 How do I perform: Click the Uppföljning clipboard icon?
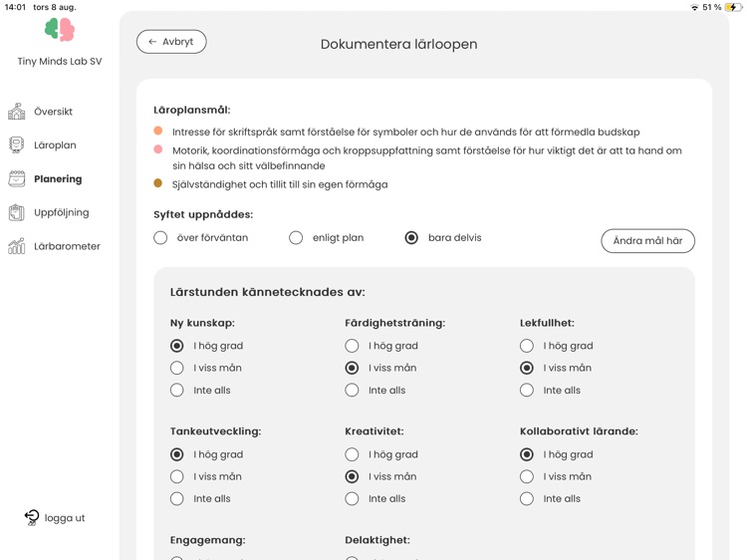tap(17, 212)
